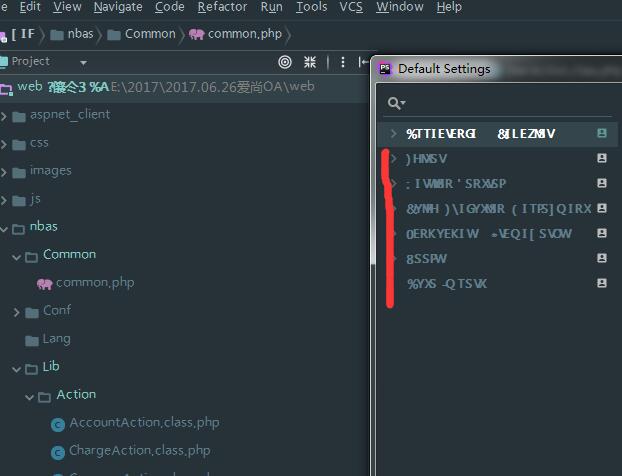Viewport: 622px width, 476px height.
Task: Select the web project root row
Action: [x=184, y=87]
